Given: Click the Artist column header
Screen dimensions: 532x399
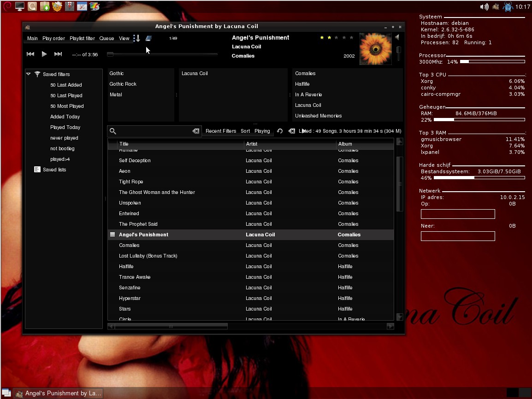Looking at the screenshot, I should [290, 144].
